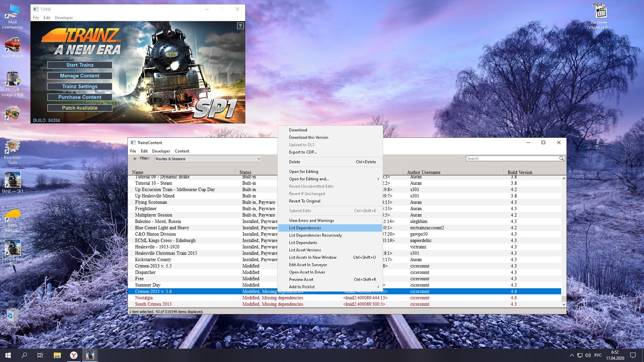This screenshot has width=644, height=362.
Task: Open the notification center icon
Action: pyautogui.click(x=633, y=355)
